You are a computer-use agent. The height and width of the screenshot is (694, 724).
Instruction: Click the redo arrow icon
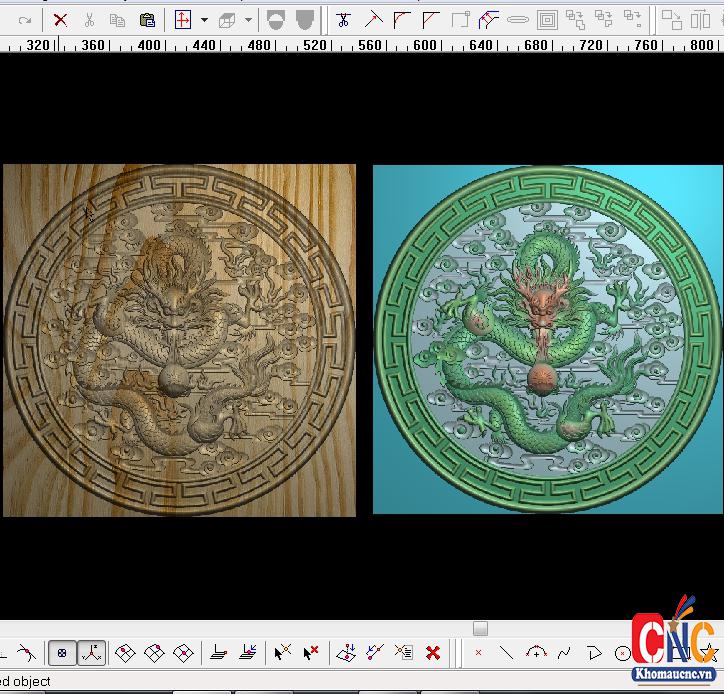(x=25, y=20)
